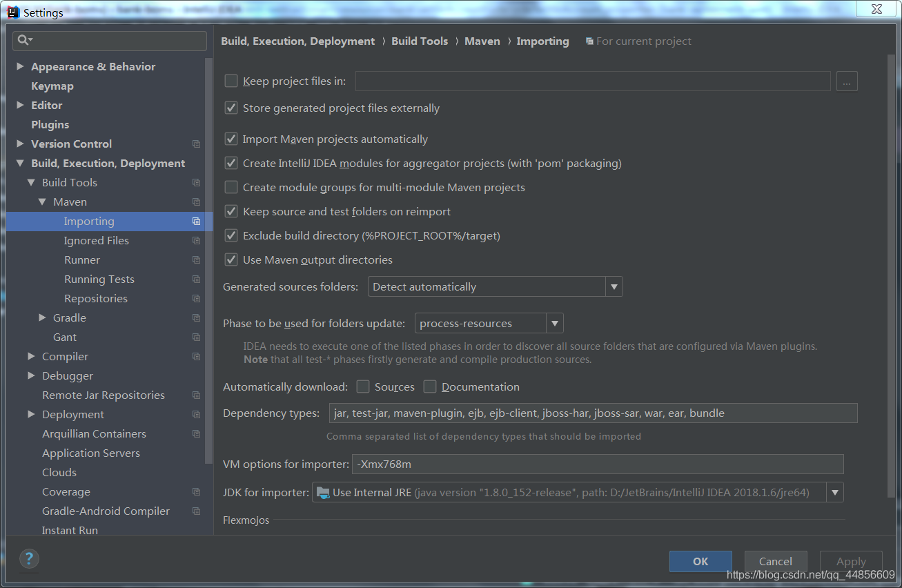Check automatic download of Sources
902x588 pixels.
(363, 386)
